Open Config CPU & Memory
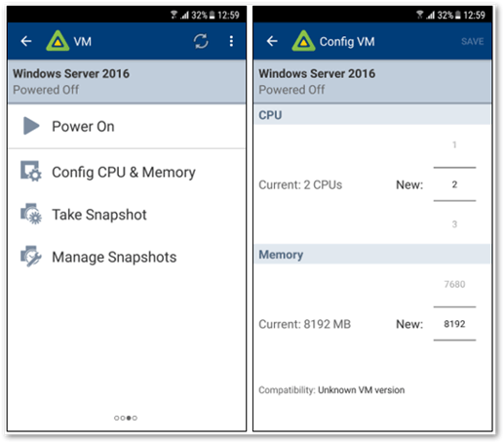 point(127,172)
